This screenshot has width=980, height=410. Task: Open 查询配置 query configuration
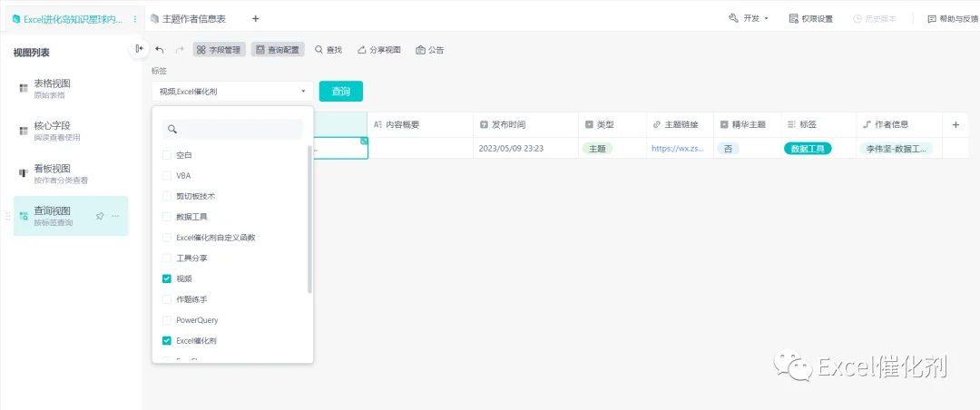278,50
